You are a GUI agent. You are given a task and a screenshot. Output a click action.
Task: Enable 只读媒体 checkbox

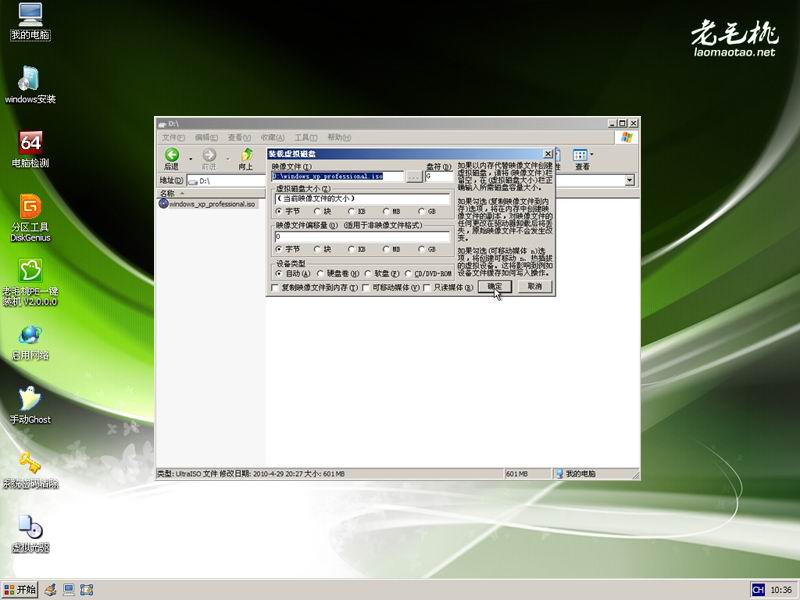pos(427,288)
